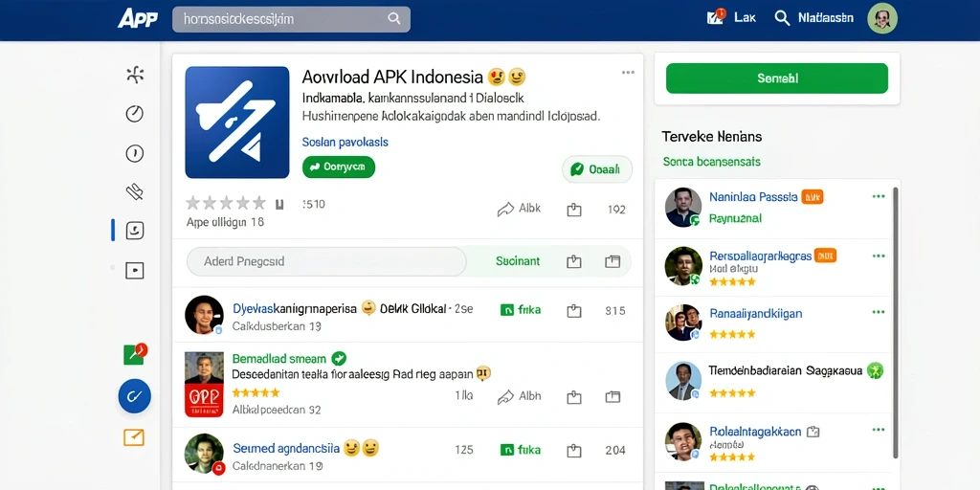Image resolution: width=980 pixels, height=490 pixels.
Task: Open three-dot menu for Naninlaa Passia
Action: [x=879, y=196]
